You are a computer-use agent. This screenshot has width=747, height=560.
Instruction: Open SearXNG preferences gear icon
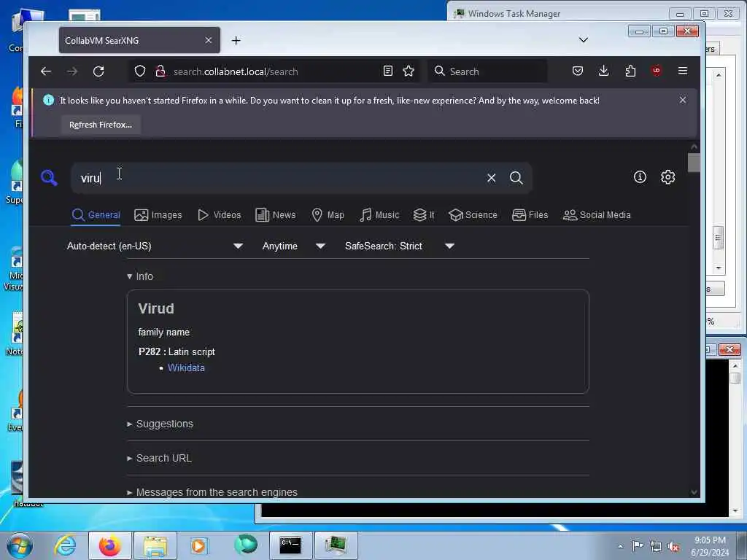click(668, 177)
